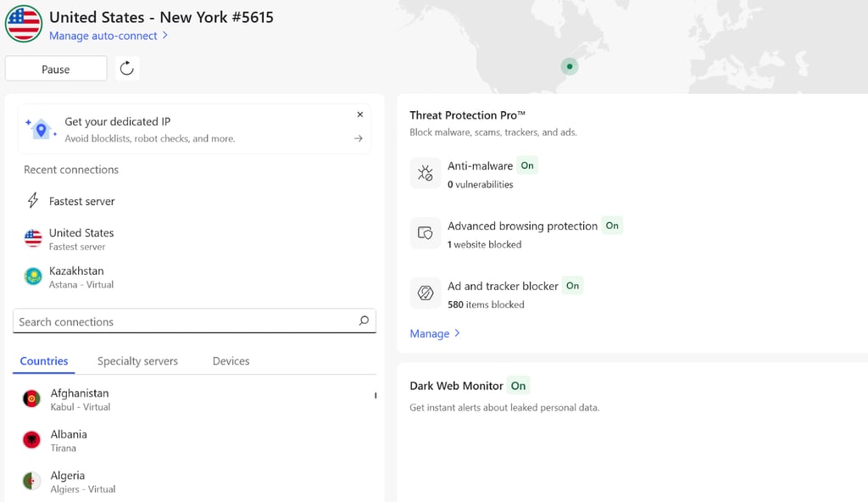This screenshot has width=868, height=502.
Task: Open Manage auto-connect link
Action: (103, 36)
